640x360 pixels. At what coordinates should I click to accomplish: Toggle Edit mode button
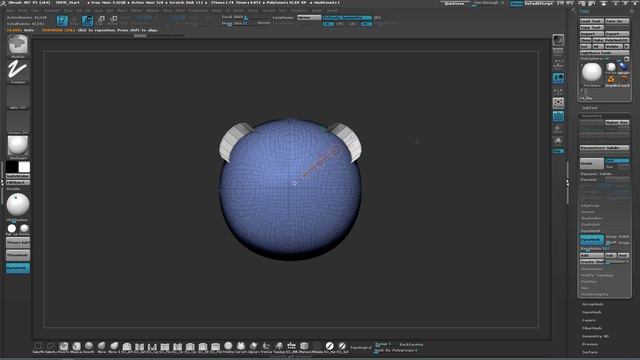point(62,20)
